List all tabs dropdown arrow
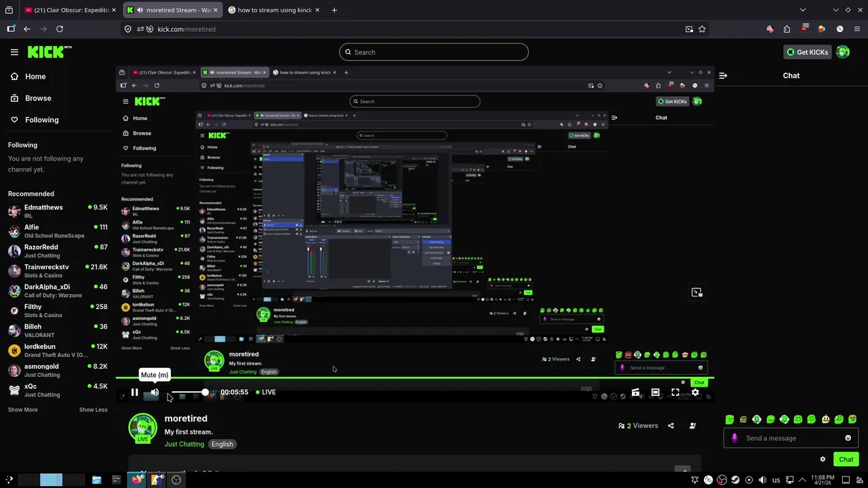This screenshot has width=868, height=488. point(803,10)
